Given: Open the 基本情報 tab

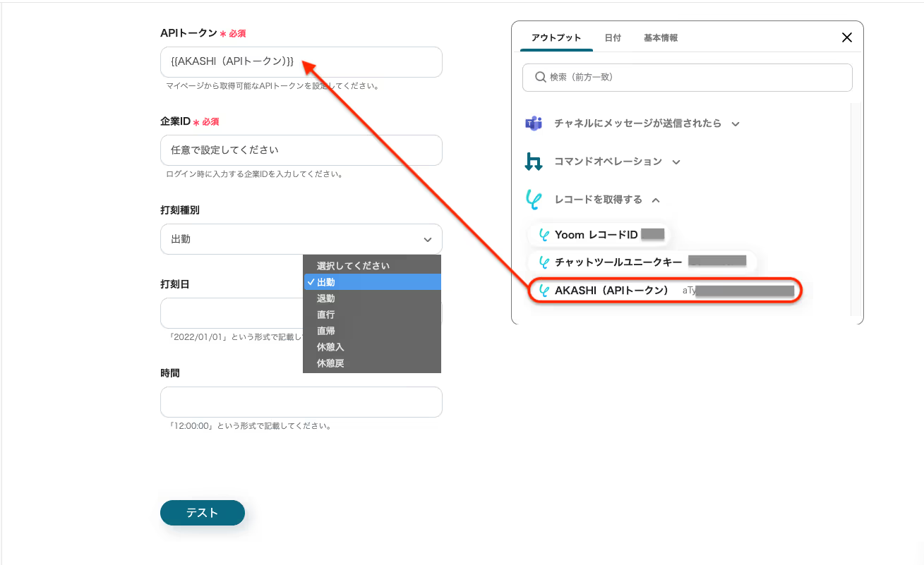Looking at the screenshot, I should (x=661, y=38).
